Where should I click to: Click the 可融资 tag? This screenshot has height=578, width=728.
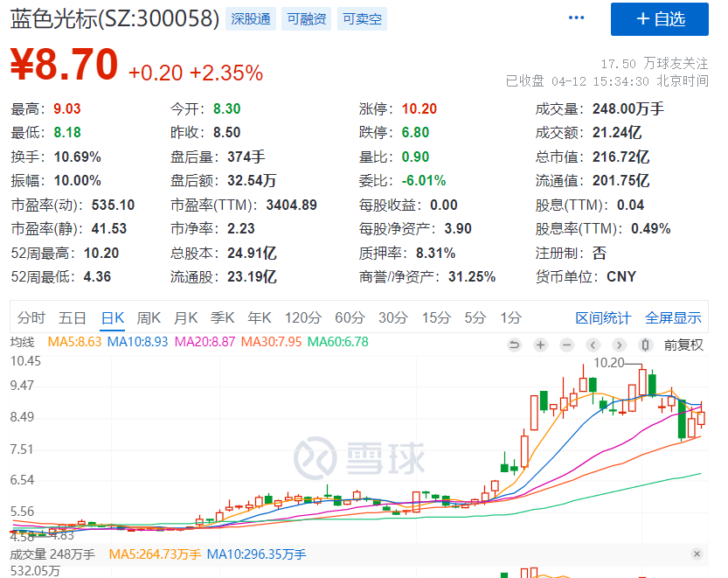point(307,19)
